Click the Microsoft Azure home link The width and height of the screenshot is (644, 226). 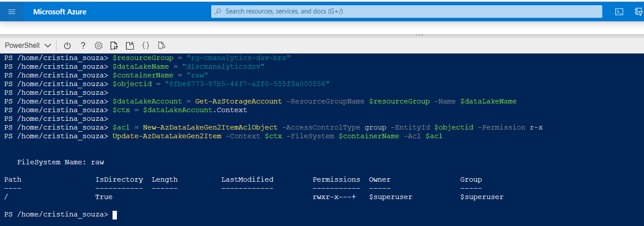pos(60,12)
